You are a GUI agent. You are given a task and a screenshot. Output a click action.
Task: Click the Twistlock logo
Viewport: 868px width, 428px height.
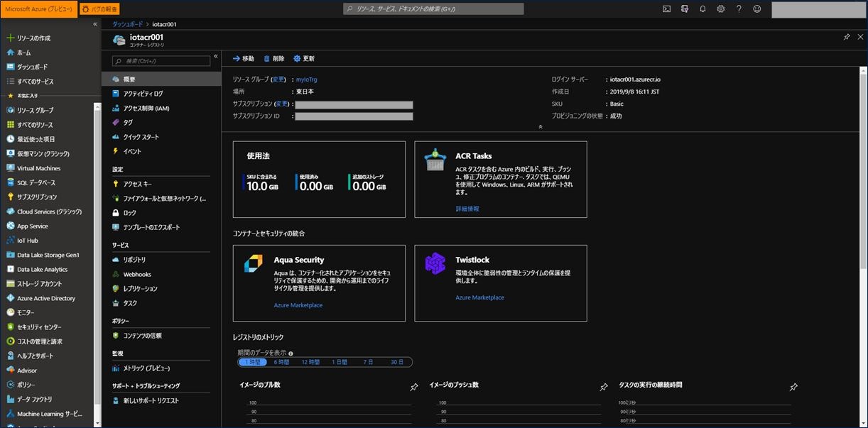click(435, 263)
